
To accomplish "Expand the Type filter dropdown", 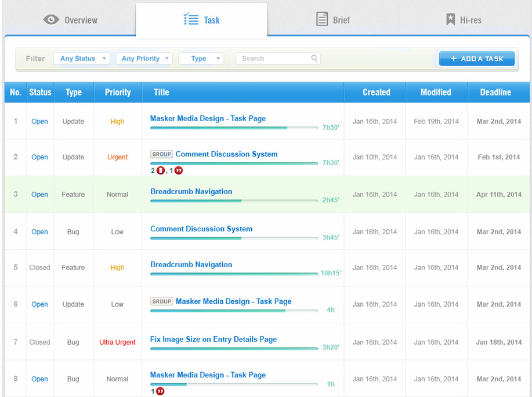I will click(x=201, y=59).
